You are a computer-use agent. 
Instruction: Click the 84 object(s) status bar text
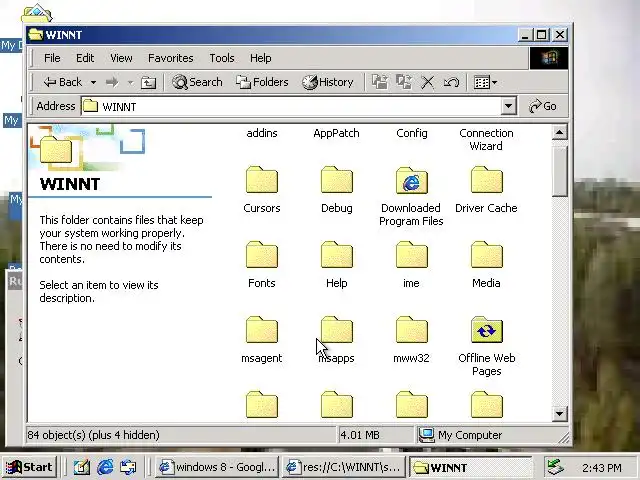tap(93, 435)
